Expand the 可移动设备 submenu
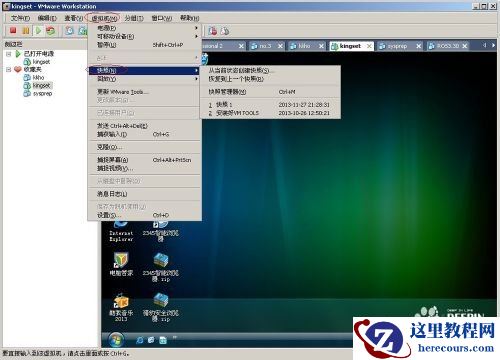Screen dimensions: 500x360 (145, 36)
